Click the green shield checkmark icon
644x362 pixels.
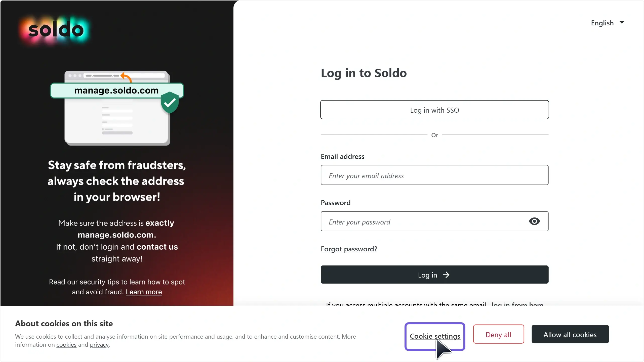pyautogui.click(x=170, y=102)
